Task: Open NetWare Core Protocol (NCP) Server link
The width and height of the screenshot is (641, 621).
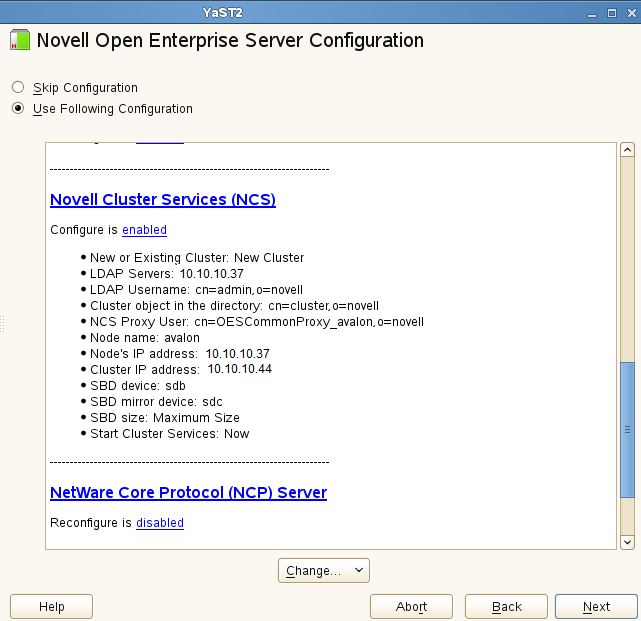Action: (x=188, y=493)
